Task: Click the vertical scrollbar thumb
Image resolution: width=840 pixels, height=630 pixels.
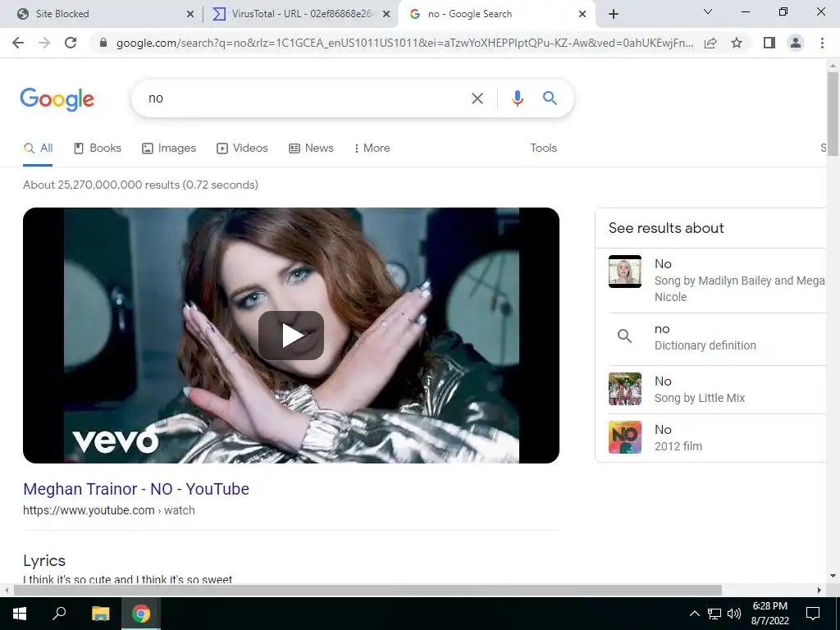Action: click(x=833, y=113)
